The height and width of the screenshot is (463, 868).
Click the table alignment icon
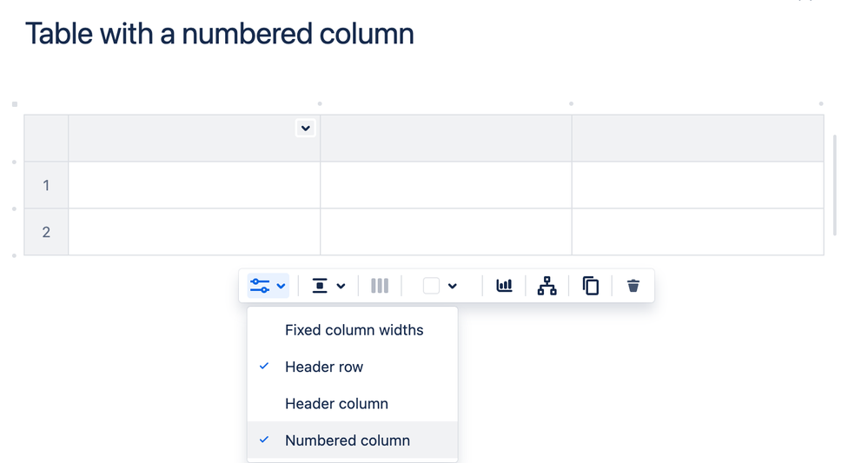coord(320,286)
